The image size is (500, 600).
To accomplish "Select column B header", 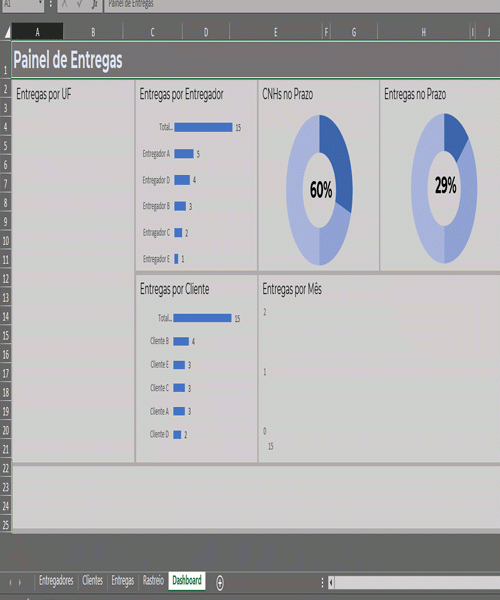I will point(93,32).
